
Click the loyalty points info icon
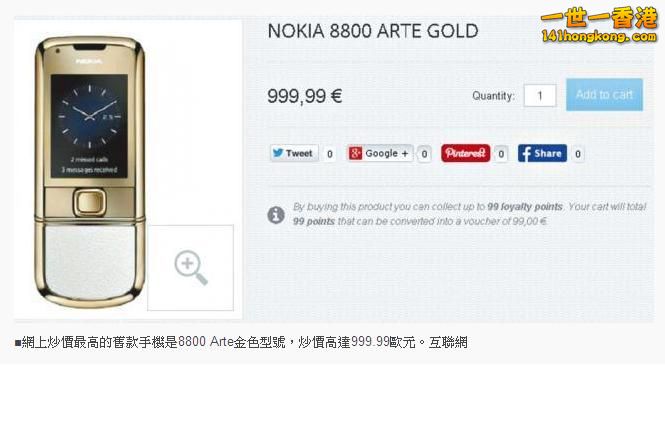click(x=276, y=215)
